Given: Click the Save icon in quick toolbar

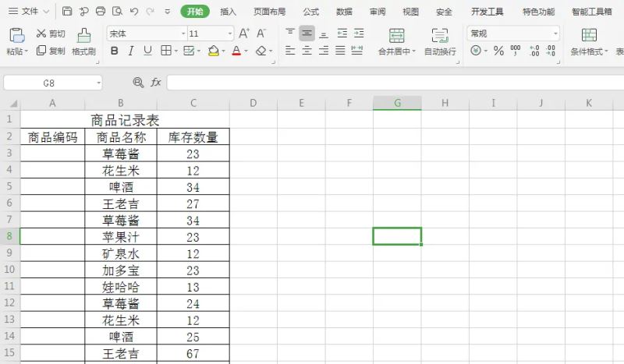Looking at the screenshot, I should [x=67, y=11].
